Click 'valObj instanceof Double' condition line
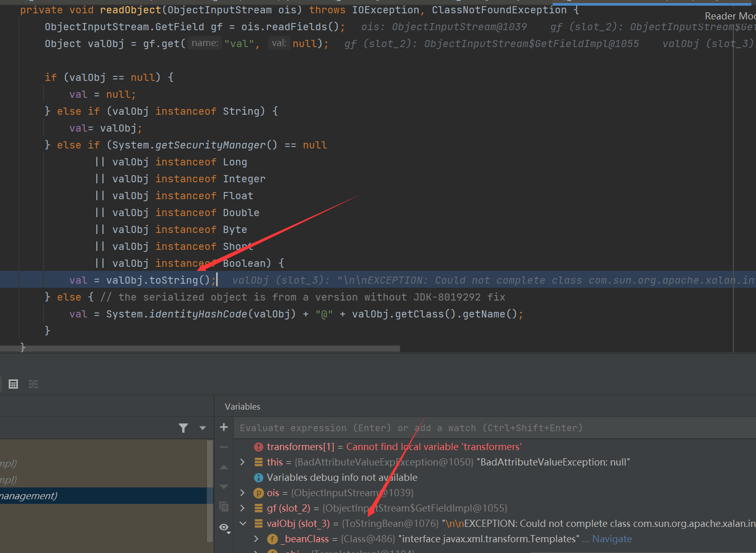Image resolution: width=756 pixels, height=553 pixels. (x=186, y=212)
